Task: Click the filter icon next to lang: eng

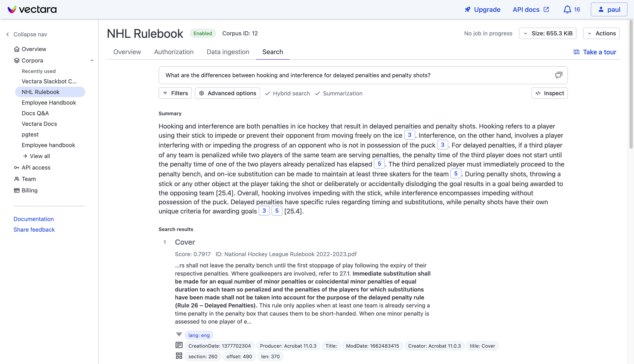Action: [x=179, y=335]
